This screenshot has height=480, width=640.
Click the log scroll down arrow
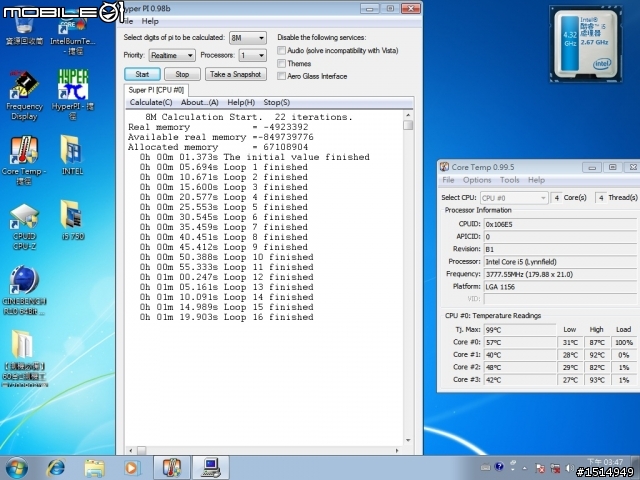point(408,440)
